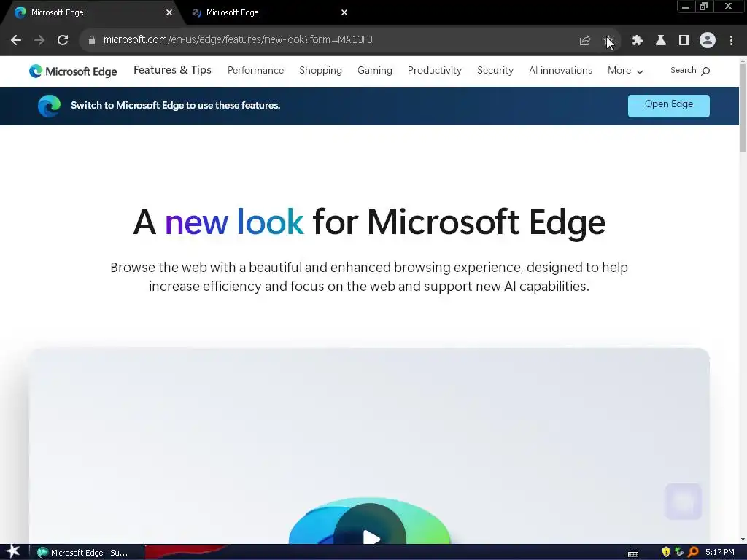The image size is (747, 560).
Task: Open the Security nav link
Action: click(x=495, y=71)
